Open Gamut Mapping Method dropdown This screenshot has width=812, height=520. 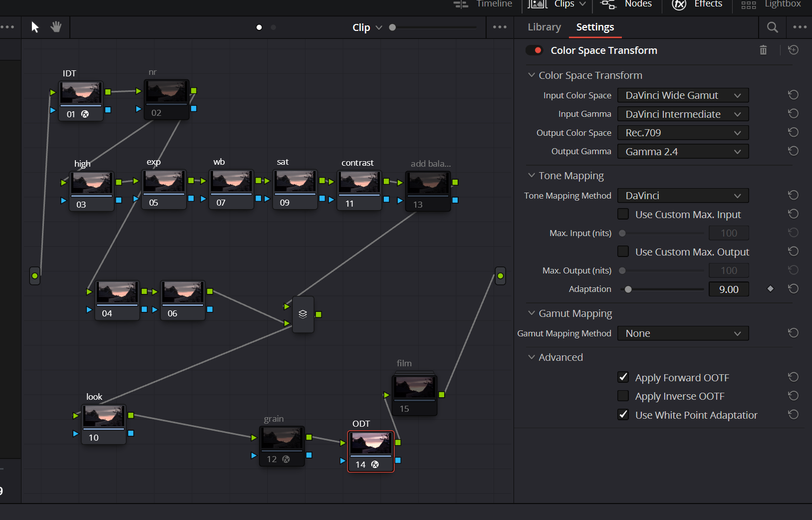(683, 333)
